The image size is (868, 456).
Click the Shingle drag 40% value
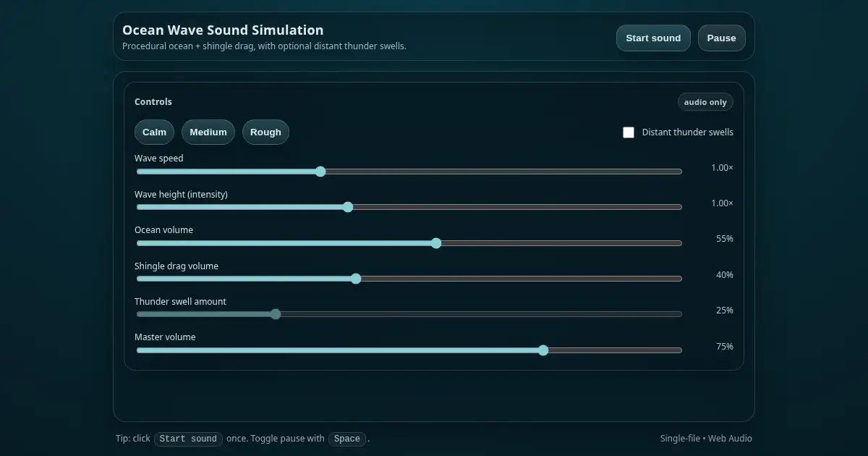(x=725, y=275)
